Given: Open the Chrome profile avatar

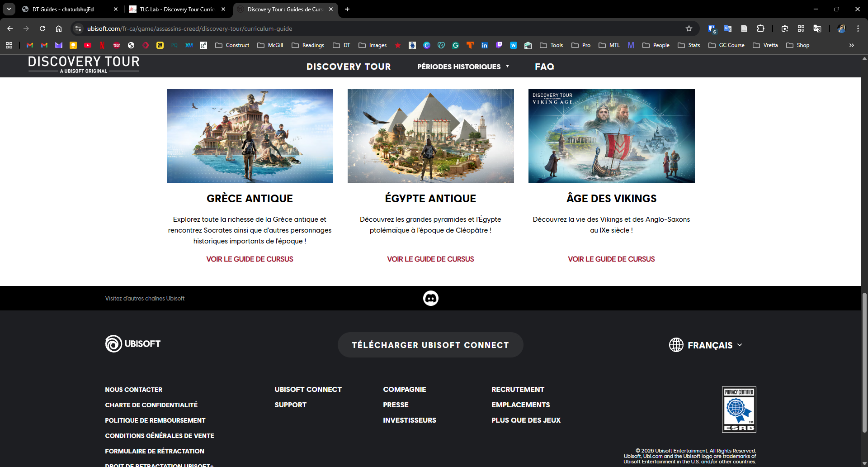Looking at the screenshot, I should 841,29.
